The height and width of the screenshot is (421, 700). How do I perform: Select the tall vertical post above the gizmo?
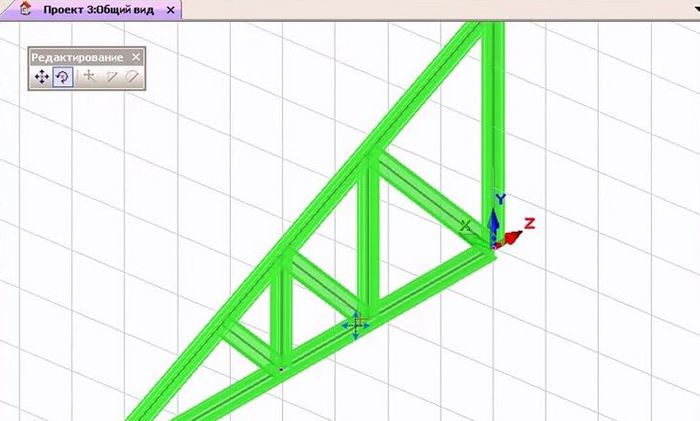(x=493, y=100)
